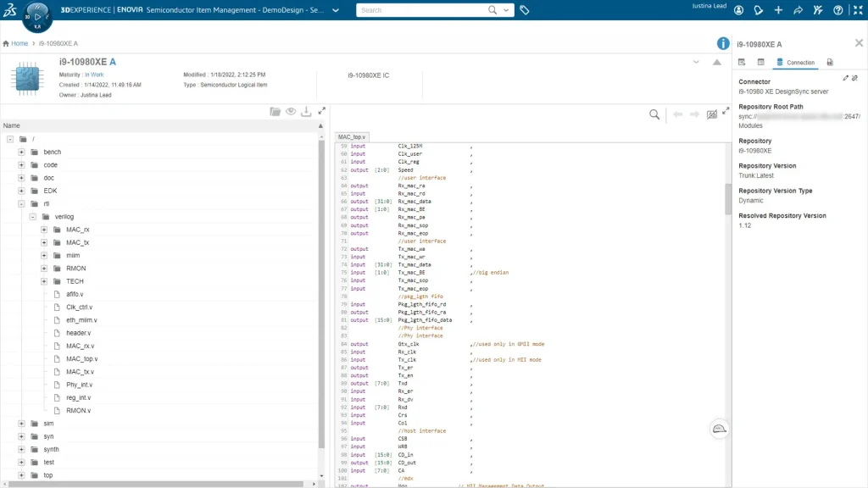
Task: Expand the sim folder
Action: [21, 424]
